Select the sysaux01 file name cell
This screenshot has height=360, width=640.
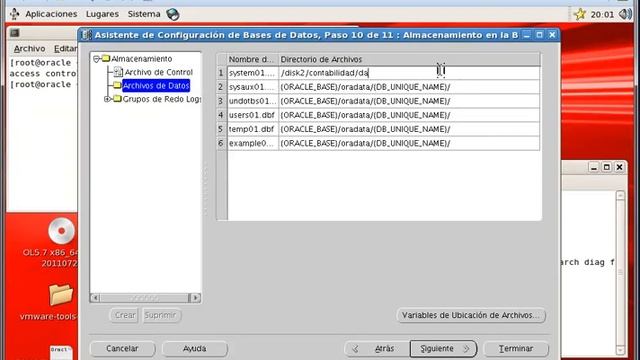coord(253,87)
